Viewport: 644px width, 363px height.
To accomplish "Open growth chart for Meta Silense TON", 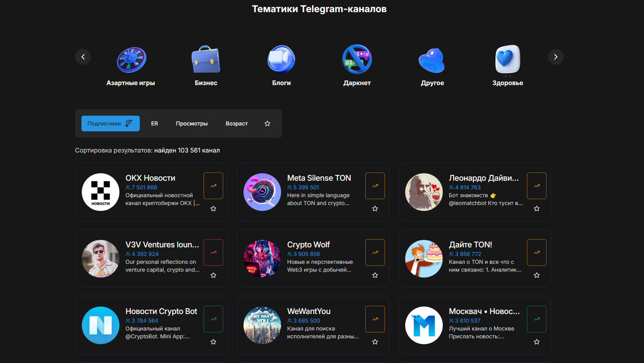I will [375, 186].
